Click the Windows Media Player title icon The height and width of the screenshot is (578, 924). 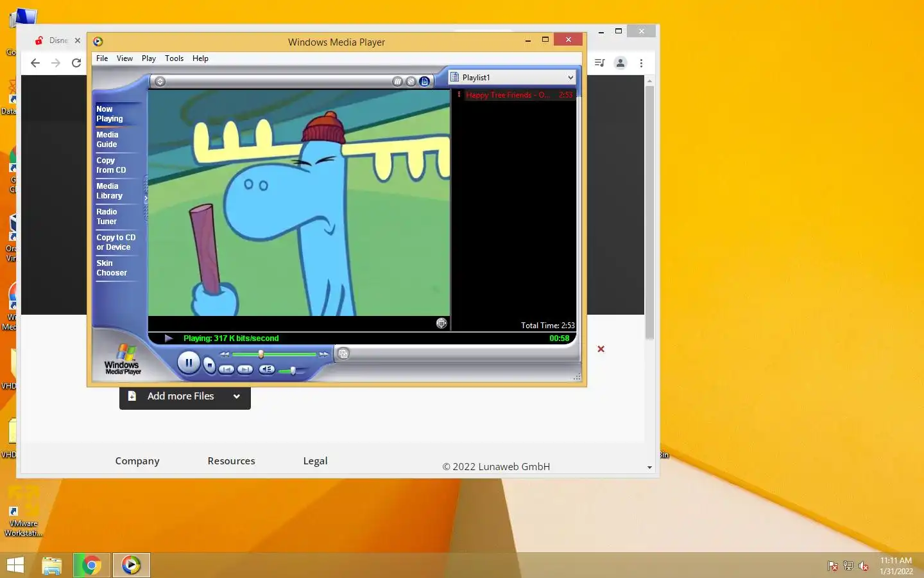[98, 42]
